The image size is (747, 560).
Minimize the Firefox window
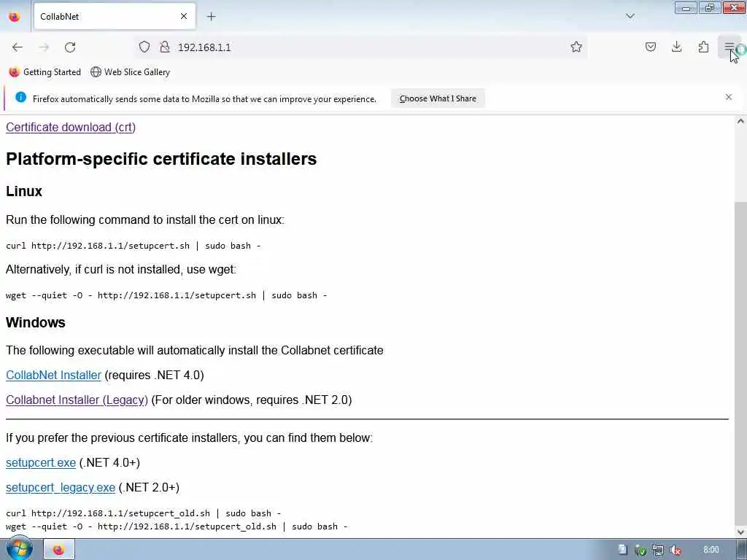pos(686,7)
